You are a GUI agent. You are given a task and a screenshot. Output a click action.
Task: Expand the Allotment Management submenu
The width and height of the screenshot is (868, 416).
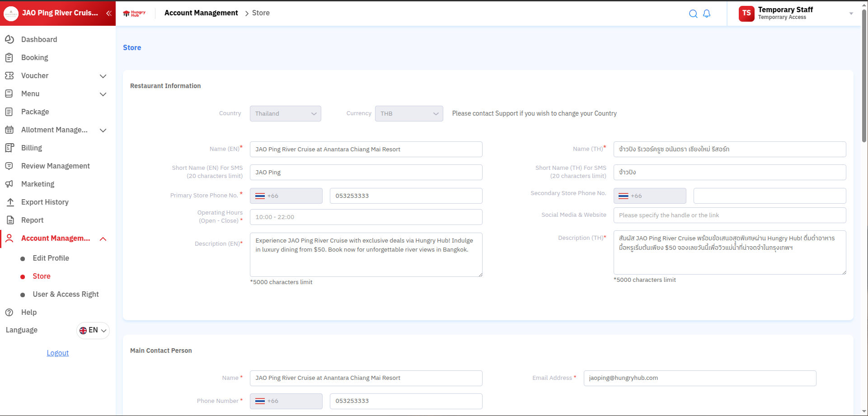pyautogui.click(x=103, y=130)
